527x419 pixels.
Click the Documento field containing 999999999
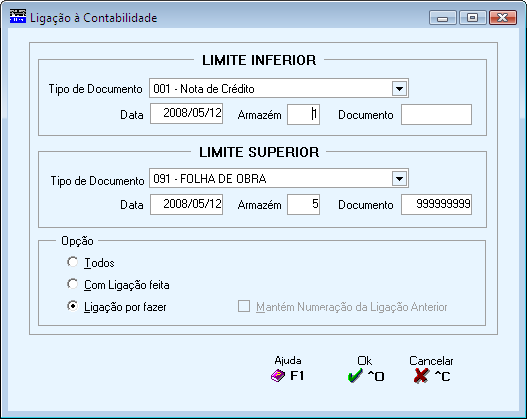pyautogui.click(x=436, y=204)
